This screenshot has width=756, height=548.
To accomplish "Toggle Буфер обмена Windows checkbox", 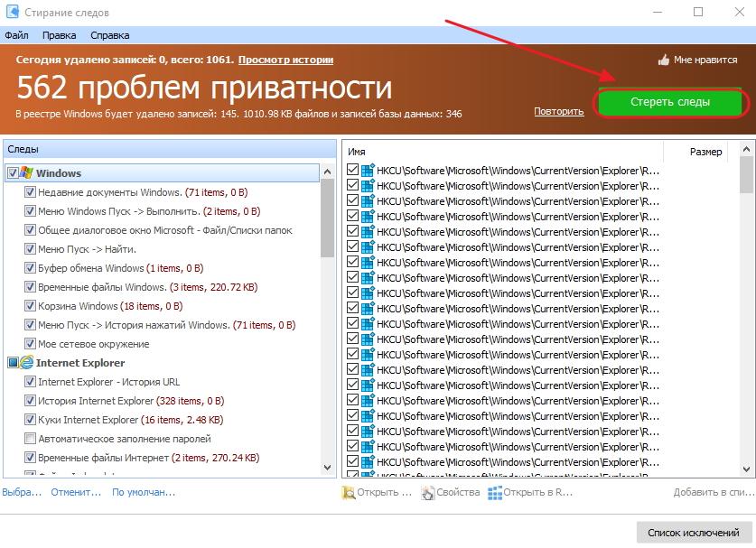I will (30, 268).
